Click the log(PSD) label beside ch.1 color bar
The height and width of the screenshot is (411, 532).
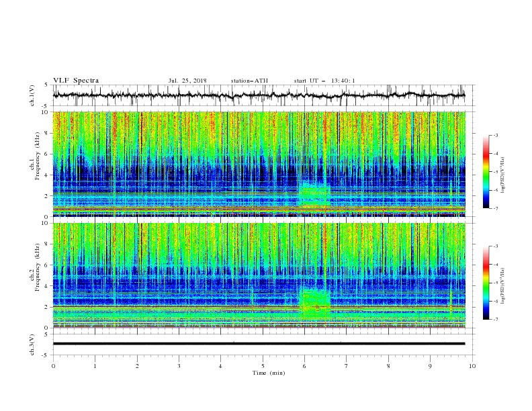503,175
